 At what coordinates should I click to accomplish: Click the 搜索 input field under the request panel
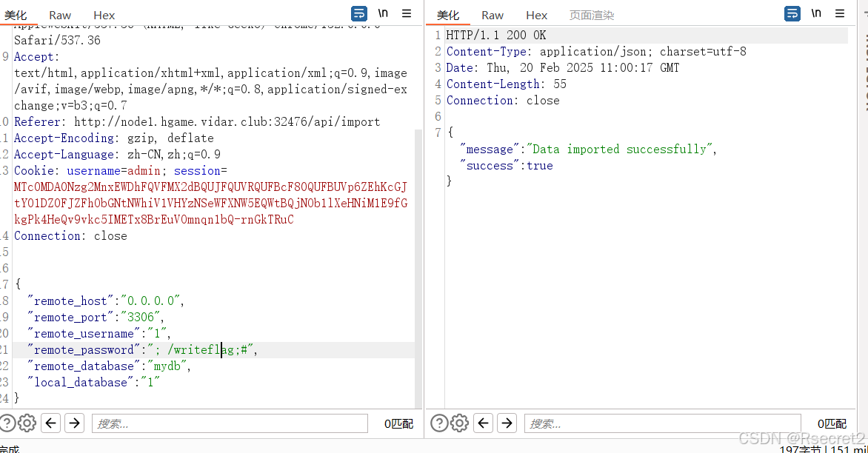[x=230, y=423]
